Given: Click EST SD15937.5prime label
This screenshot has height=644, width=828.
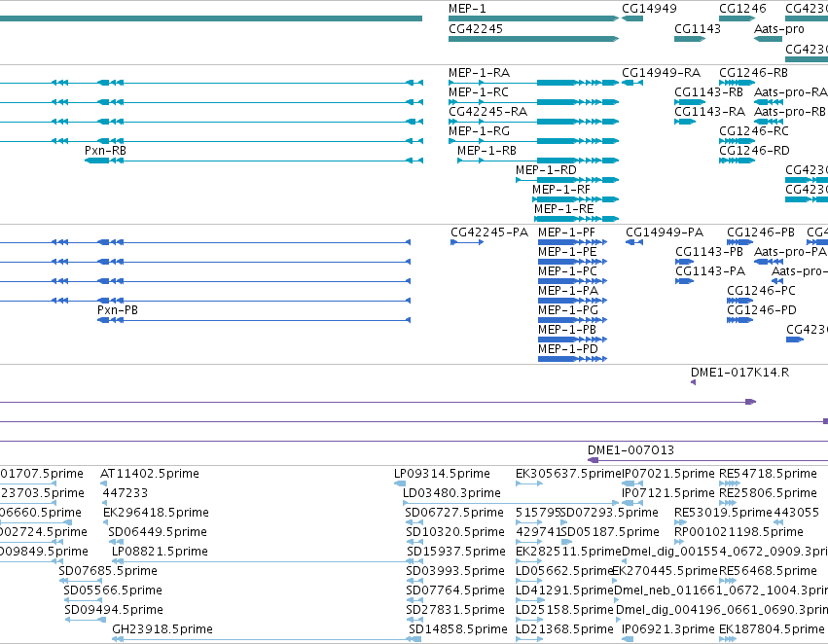Looking at the screenshot, I should point(455,553).
